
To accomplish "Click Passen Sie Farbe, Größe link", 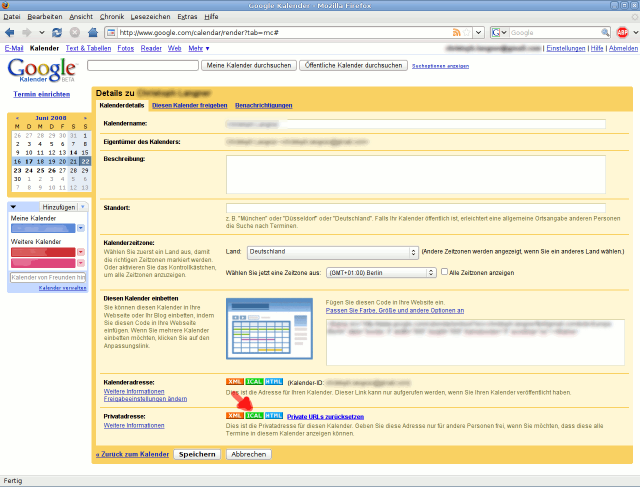I will click(395, 311).
